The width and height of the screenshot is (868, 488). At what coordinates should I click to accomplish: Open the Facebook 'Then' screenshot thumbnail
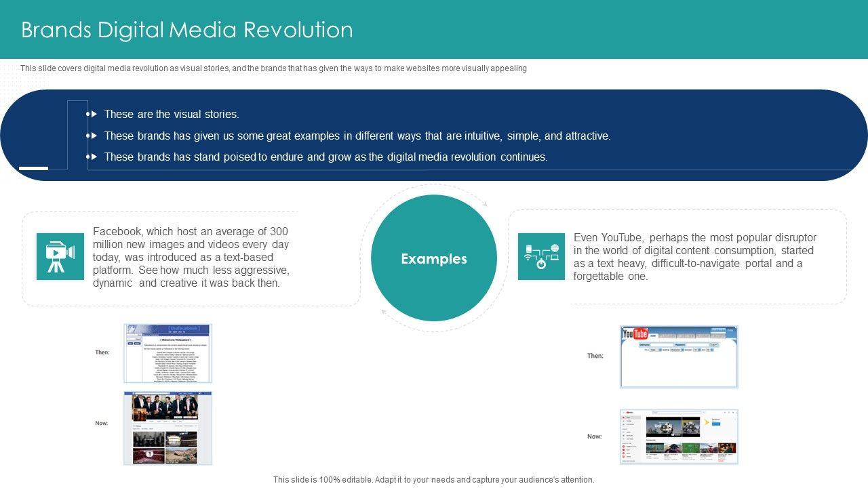(x=167, y=353)
